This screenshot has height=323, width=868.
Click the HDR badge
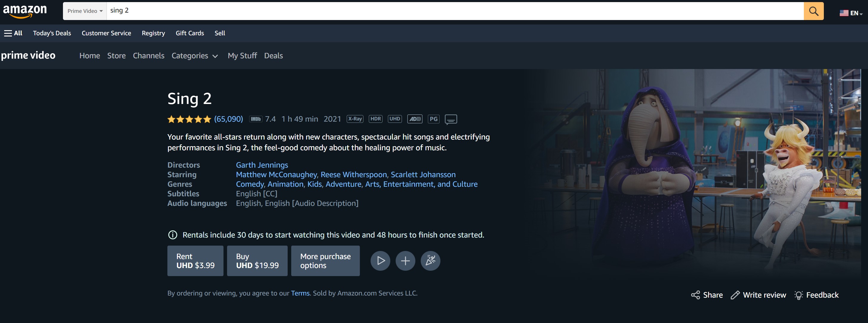[x=375, y=119]
